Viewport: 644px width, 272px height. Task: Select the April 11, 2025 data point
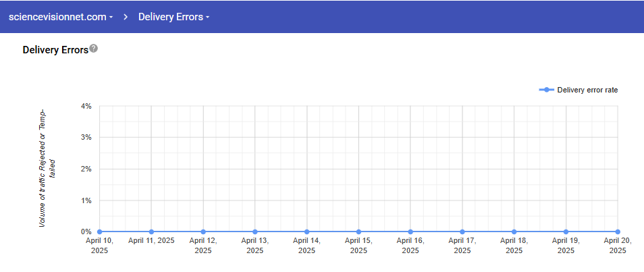pos(151,232)
